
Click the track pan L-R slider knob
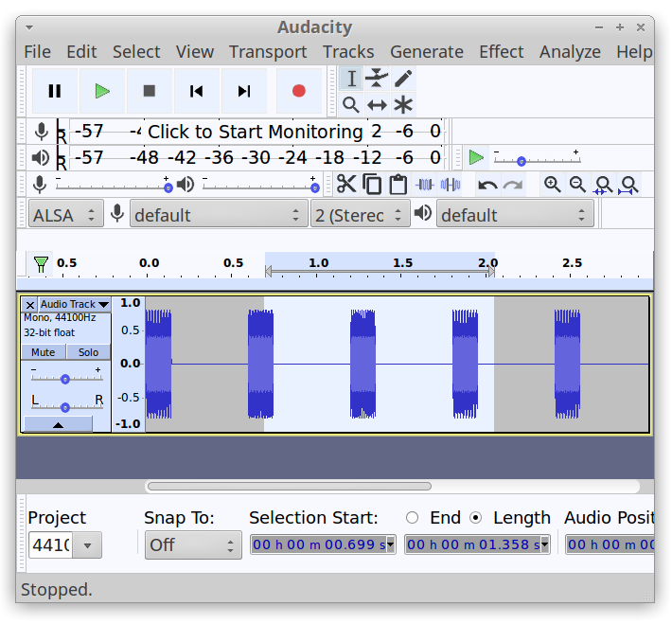tap(65, 407)
